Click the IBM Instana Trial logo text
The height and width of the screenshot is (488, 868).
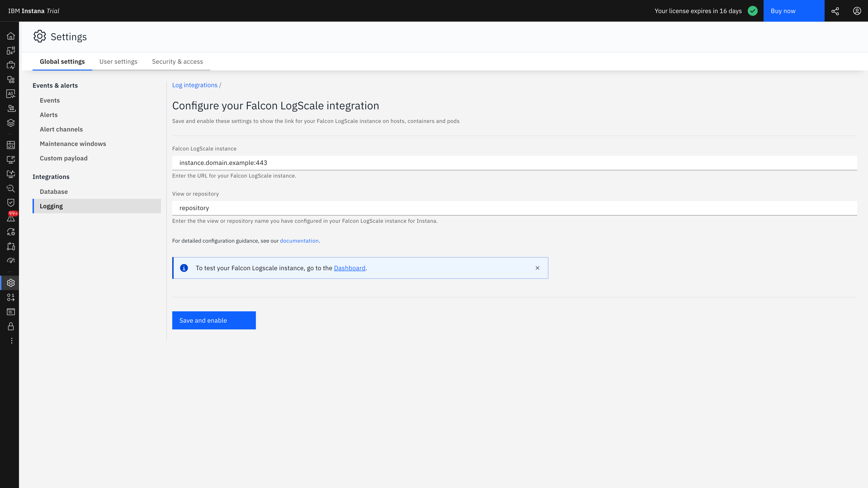[34, 11]
